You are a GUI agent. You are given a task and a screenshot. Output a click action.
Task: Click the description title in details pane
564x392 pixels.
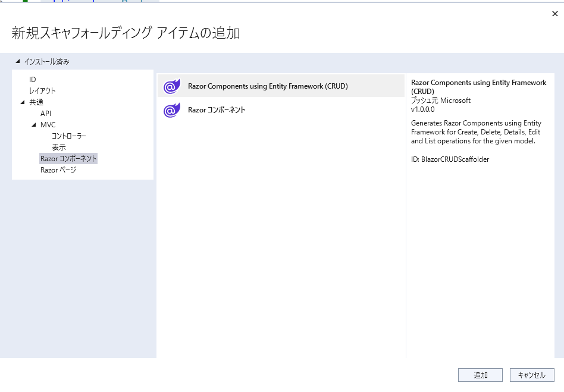(478, 87)
